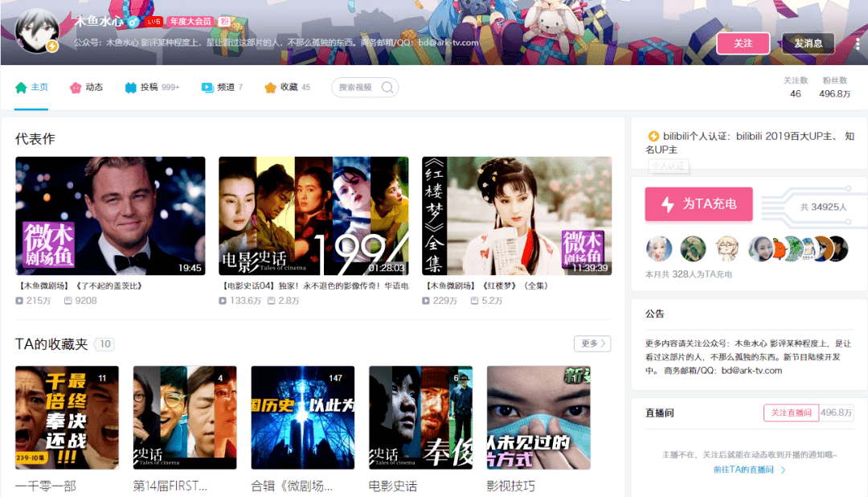The image size is (868, 497).
Task: Play the 《红楼梦》全集 video thumbnail
Action: [x=517, y=216]
